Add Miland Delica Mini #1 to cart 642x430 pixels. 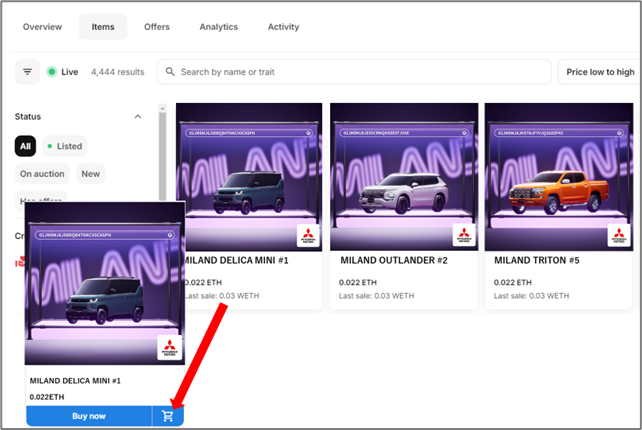pos(168,416)
